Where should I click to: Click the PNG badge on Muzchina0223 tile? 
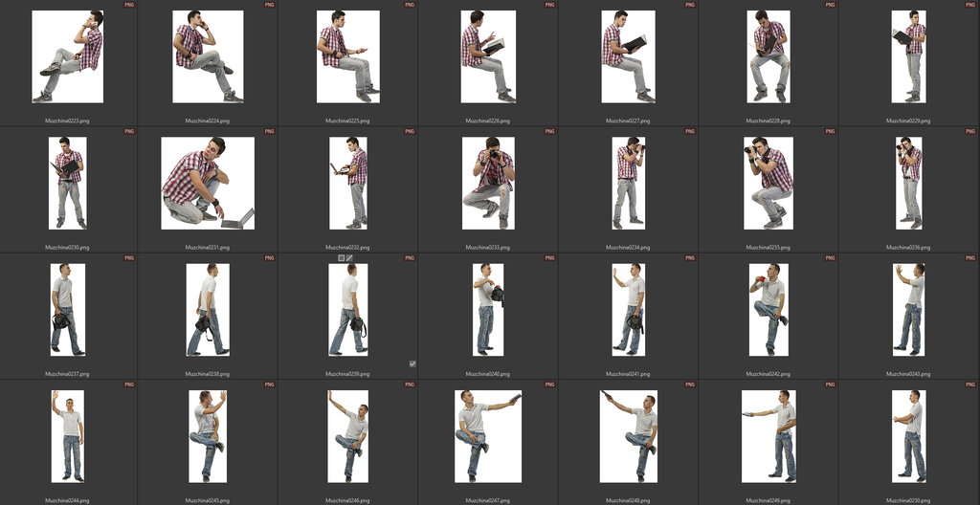[129, 5]
